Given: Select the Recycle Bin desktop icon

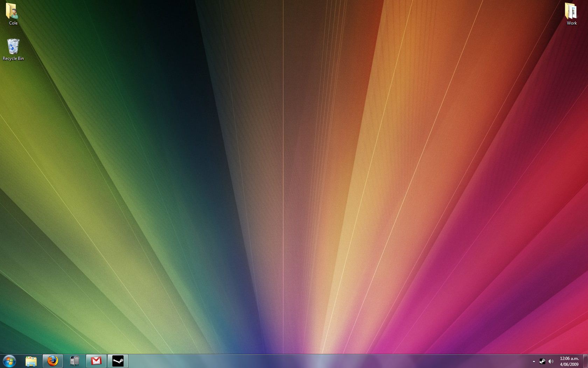Looking at the screenshot, I should coord(13,47).
